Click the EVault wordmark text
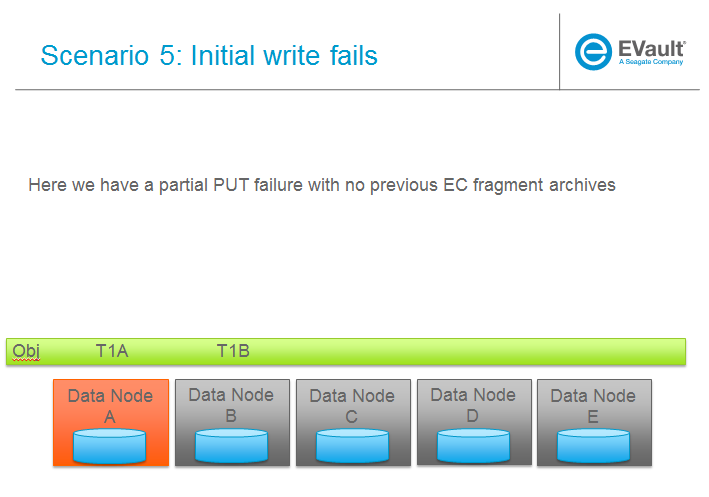 [x=650, y=46]
